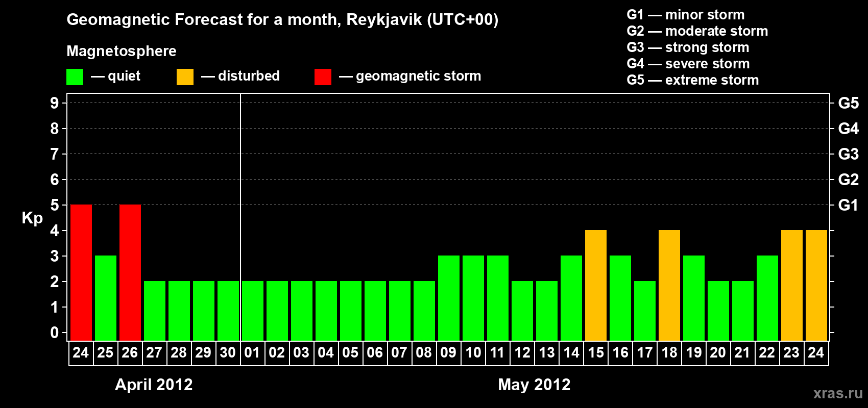Click the 'Kp' axis label
868x408 pixels.
click(32, 218)
